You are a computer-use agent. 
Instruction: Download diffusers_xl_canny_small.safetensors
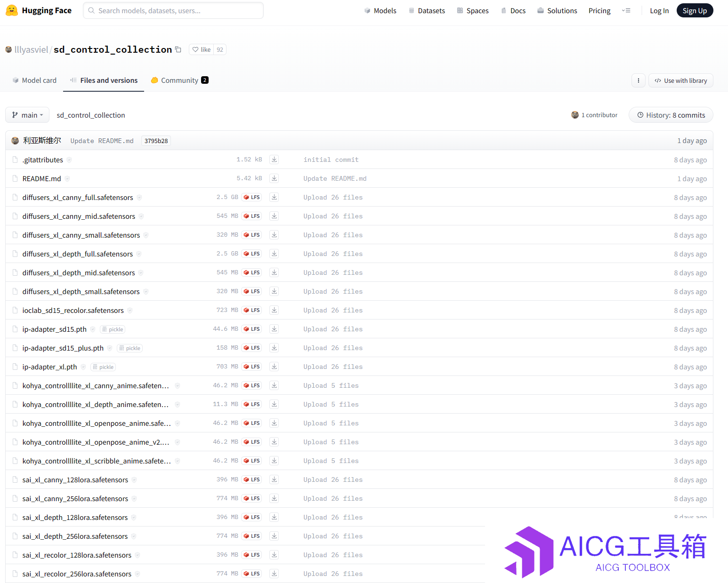pos(274,235)
